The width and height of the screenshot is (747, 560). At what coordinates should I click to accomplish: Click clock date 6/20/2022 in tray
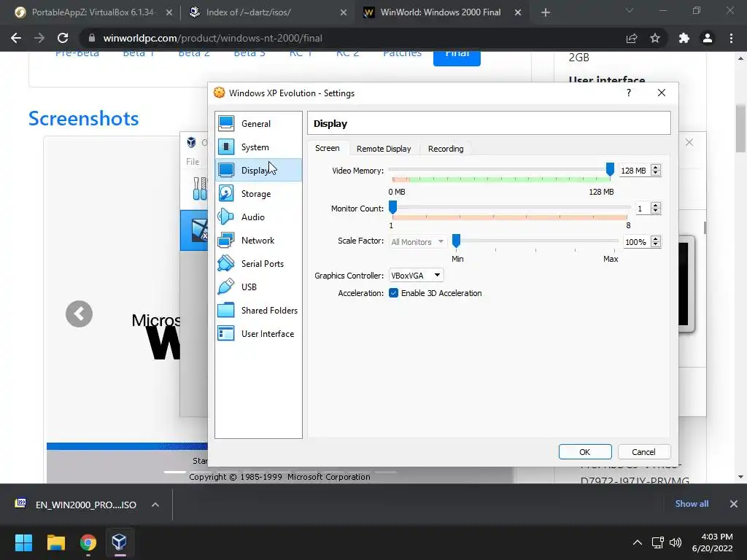tap(712, 548)
